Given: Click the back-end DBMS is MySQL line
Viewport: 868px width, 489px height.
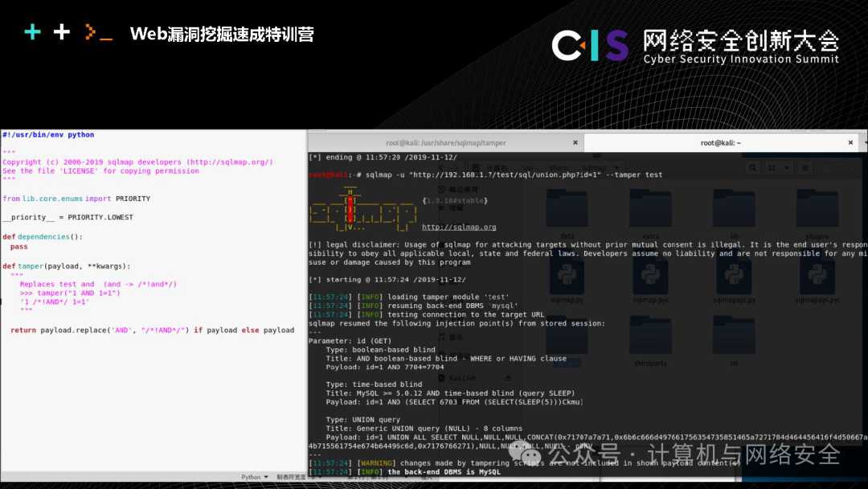Looking at the screenshot, I should click(404, 472).
